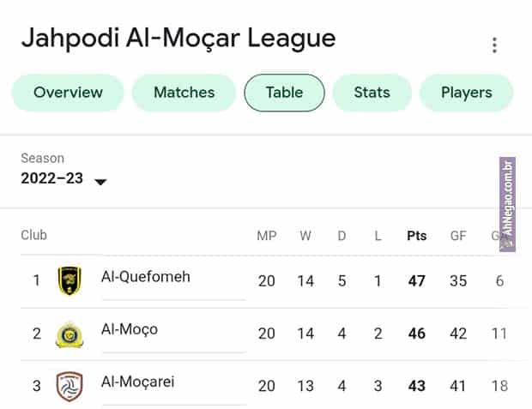Click the Al-Quefomeh club crest icon
Screen dimensions: 532x409
point(70,280)
